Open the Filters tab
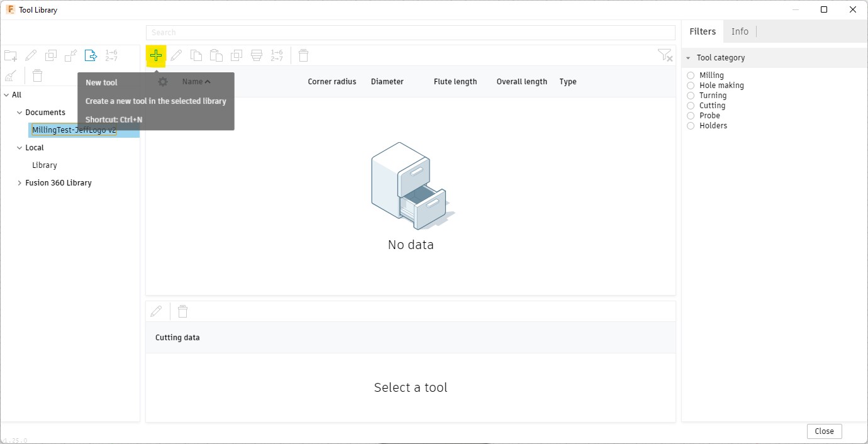This screenshot has width=868, height=444. coord(703,31)
